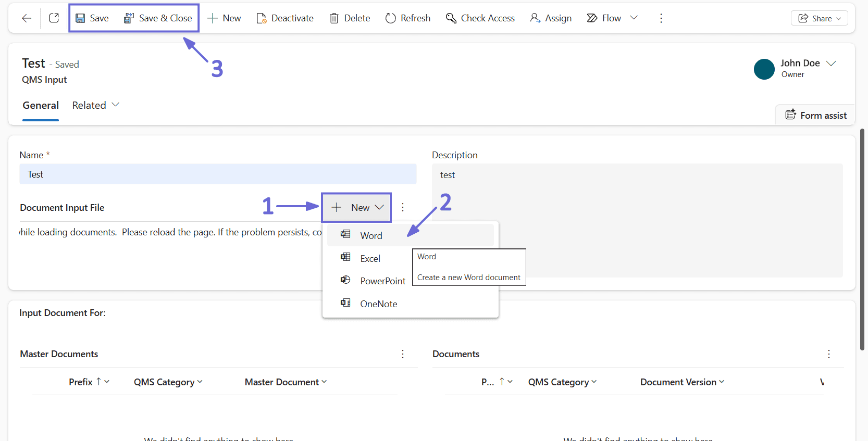Click the Name input field

click(218, 174)
